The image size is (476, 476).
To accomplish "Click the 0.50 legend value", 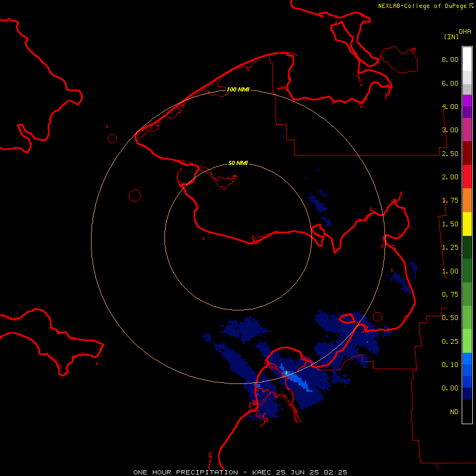I will [x=450, y=318].
